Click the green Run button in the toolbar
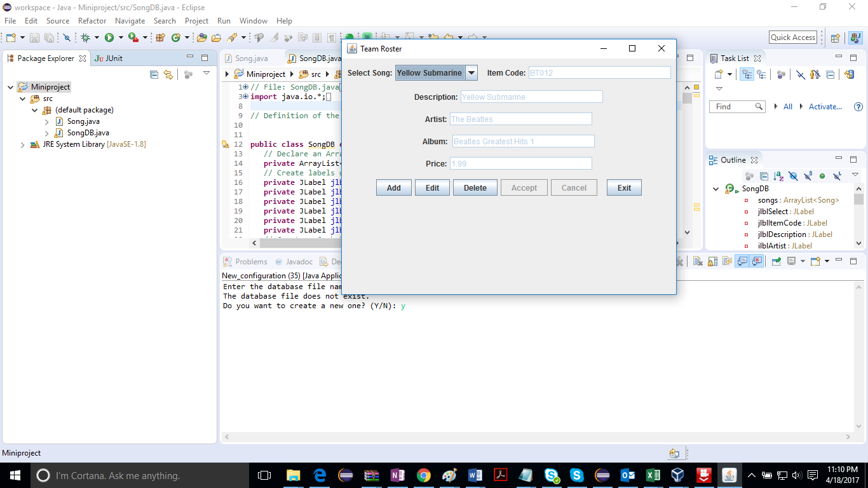Image resolution: width=868 pixels, height=488 pixels. 109,37
